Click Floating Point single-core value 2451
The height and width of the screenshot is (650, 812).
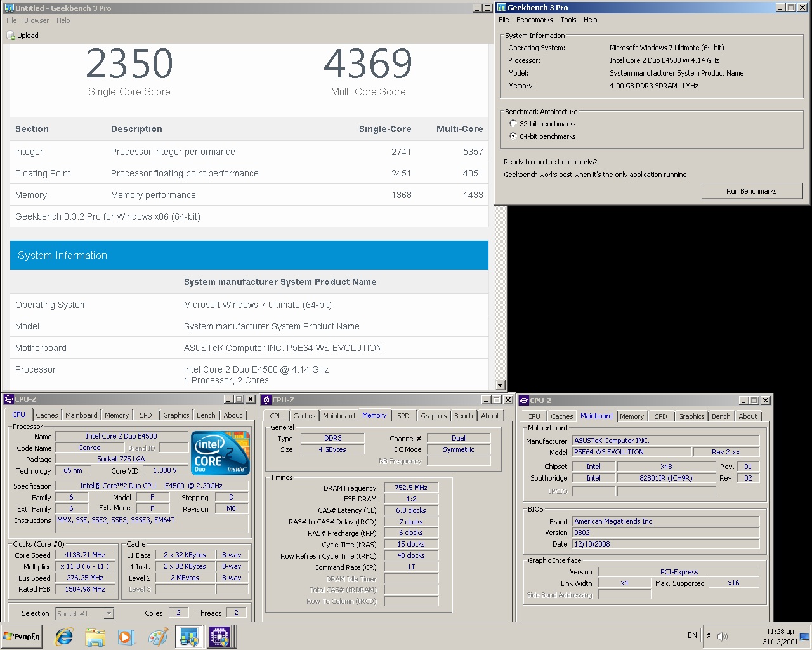click(x=401, y=173)
